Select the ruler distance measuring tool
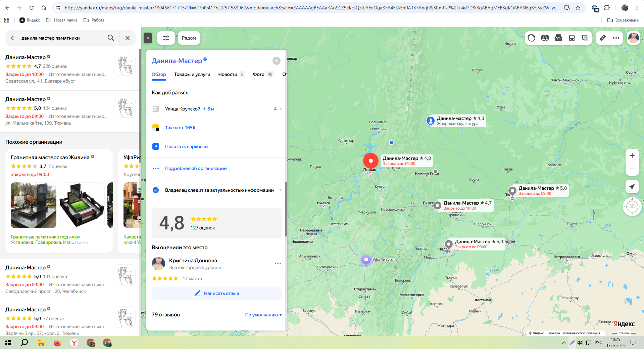The image size is (644, 349). tap(603, 38)
